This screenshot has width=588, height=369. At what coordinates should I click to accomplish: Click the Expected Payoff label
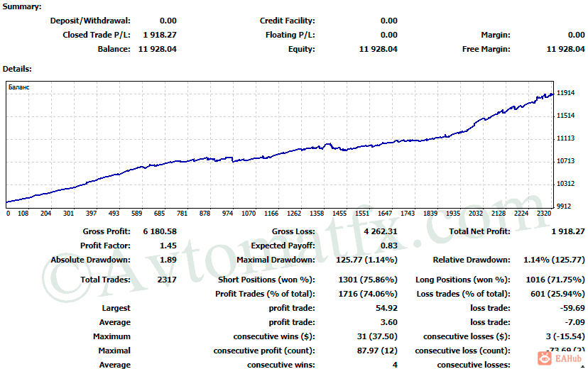tap(283, 246)
